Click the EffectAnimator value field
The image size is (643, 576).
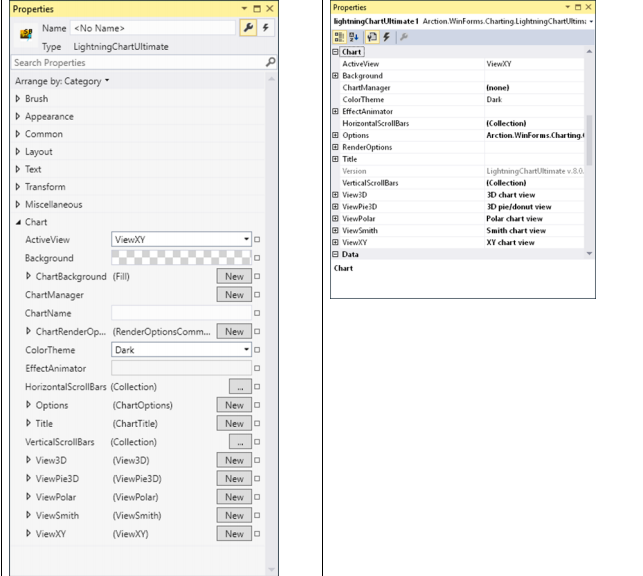pyautogui.click(x=181, y=368)
